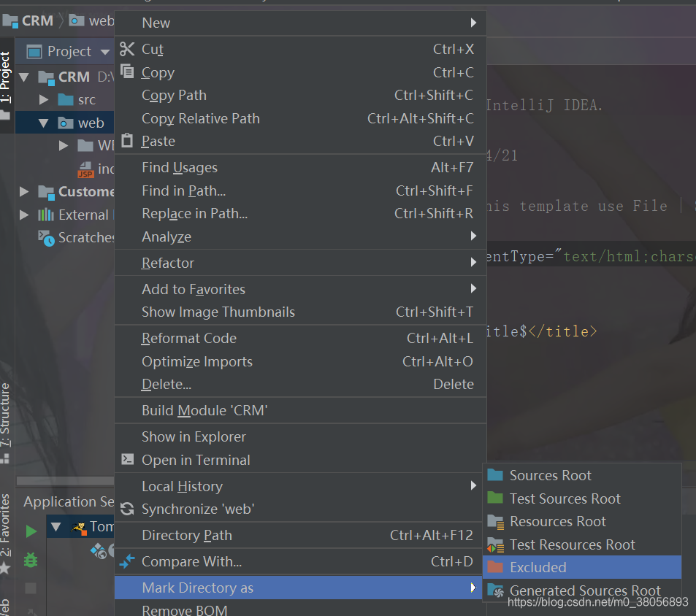The image size is (696, 616).
Task: Click the Scratches clock icon
Action: coord(46,238)
